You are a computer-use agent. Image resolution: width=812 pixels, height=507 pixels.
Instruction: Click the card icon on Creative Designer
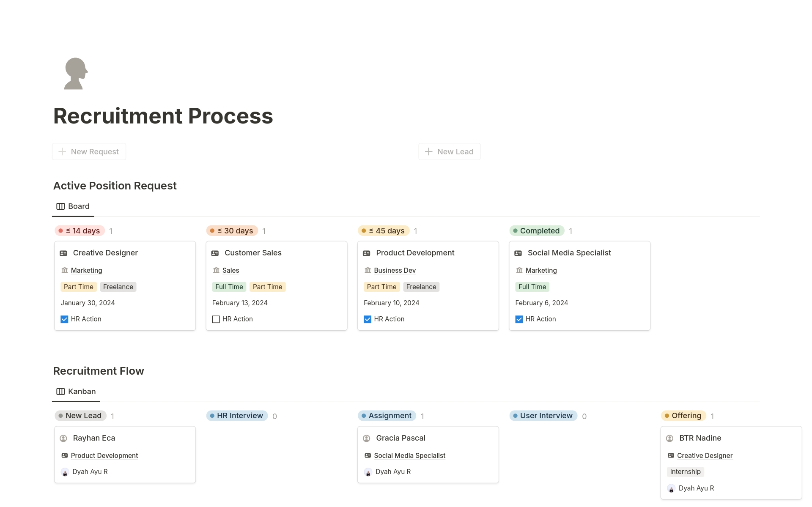[x=63, y=253]
